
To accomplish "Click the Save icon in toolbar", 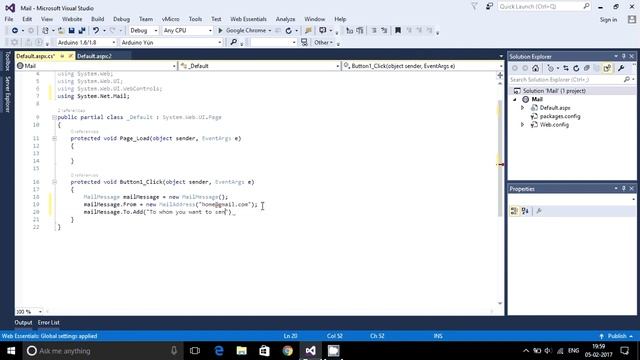I will coord(71,31).
